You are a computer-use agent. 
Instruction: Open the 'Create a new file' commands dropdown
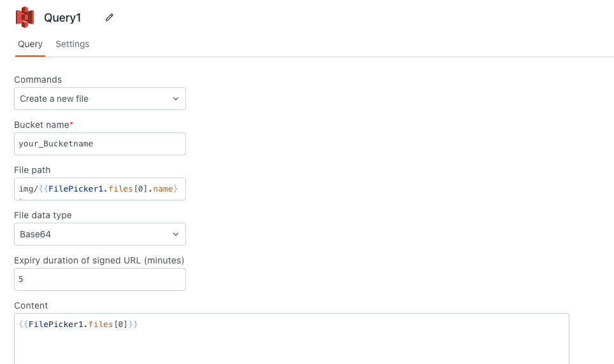coord(96,99)
